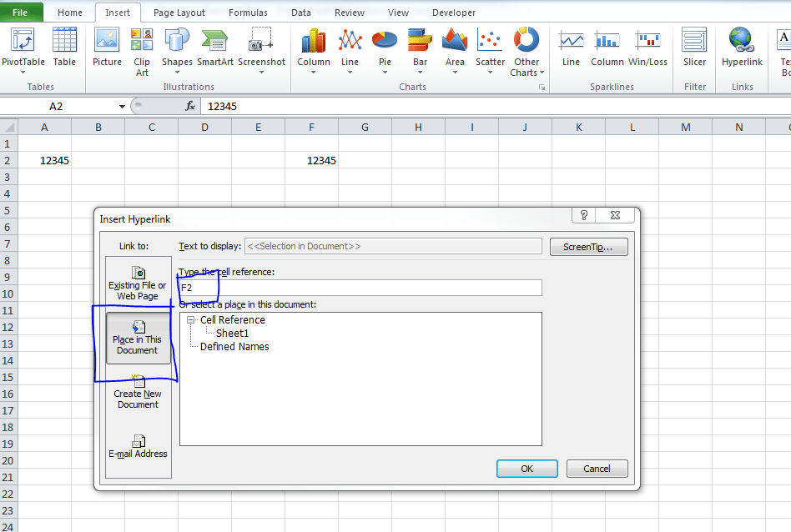
Task: Switch link type to E-mail Address
Action: coord(138,448)
